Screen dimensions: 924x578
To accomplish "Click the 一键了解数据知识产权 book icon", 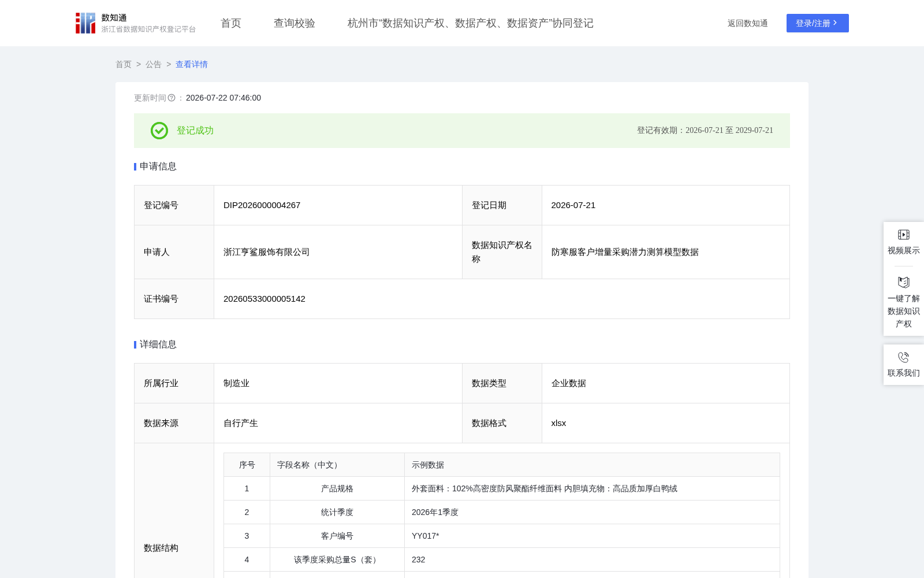I will pos(904,283).
